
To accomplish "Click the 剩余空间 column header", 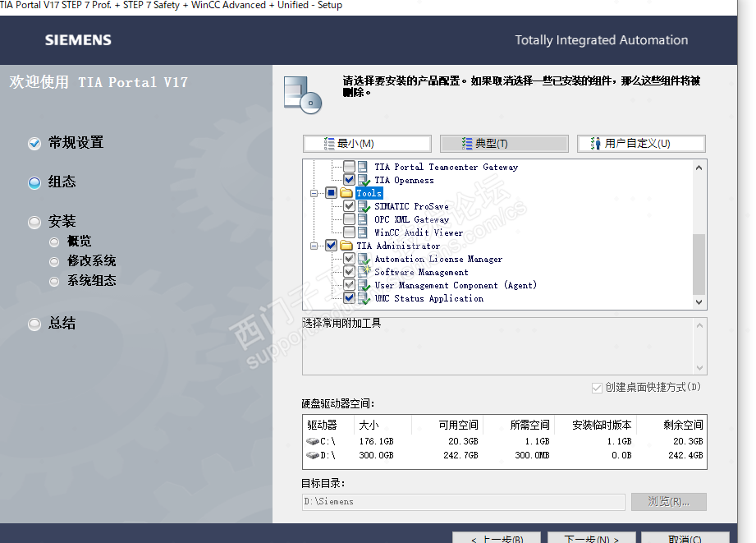I will tap(671, 426).
